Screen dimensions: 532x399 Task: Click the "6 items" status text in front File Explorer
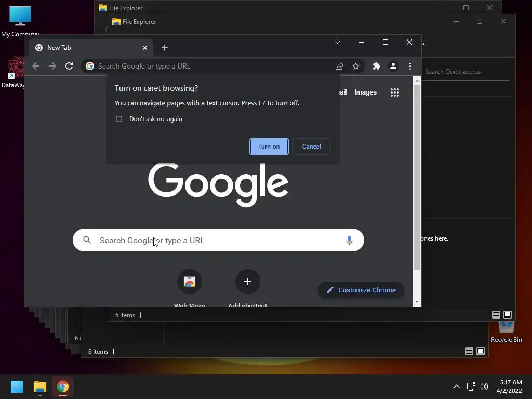[x=125, y=315]
